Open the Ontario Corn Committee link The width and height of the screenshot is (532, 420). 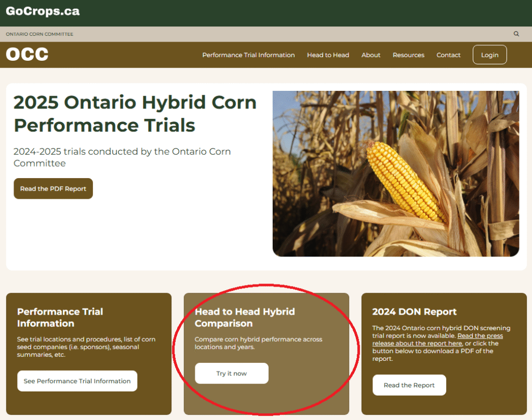point(39,34)
